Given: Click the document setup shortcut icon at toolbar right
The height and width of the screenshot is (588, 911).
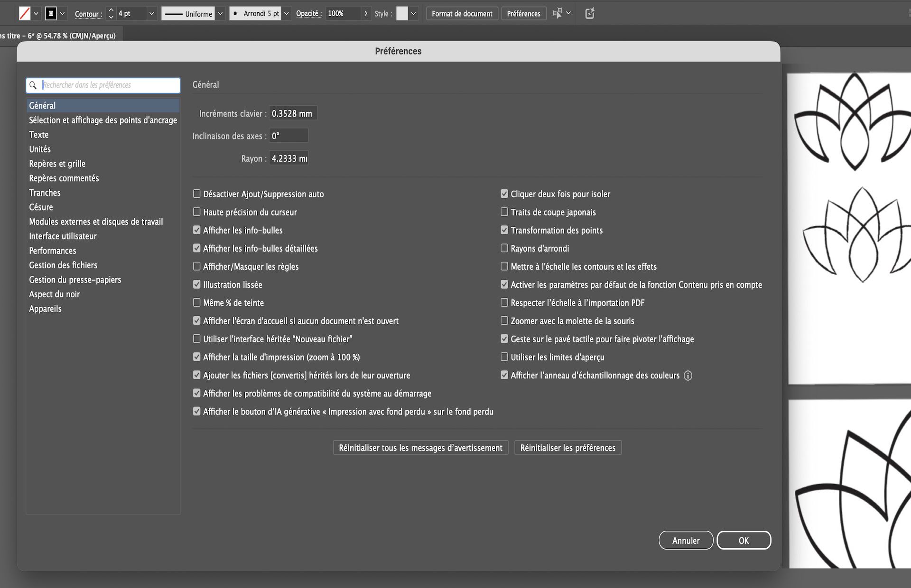Looking at the screenshot, I should 589,13.
